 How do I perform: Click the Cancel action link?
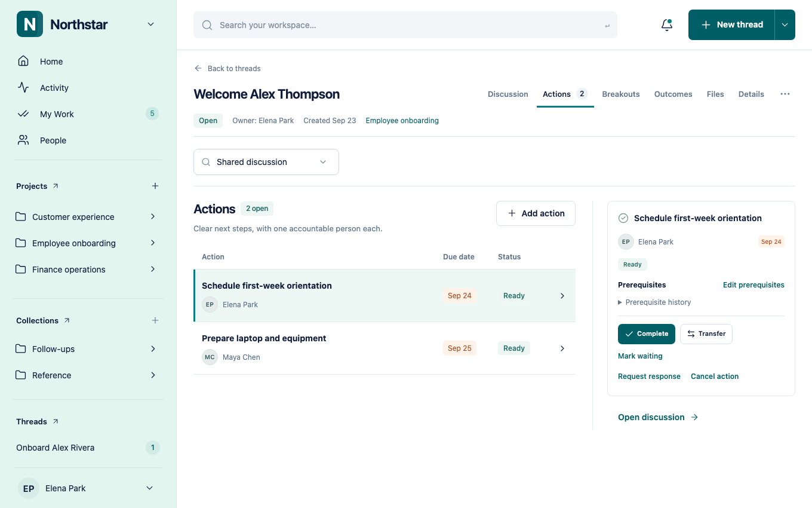[715, 377]
